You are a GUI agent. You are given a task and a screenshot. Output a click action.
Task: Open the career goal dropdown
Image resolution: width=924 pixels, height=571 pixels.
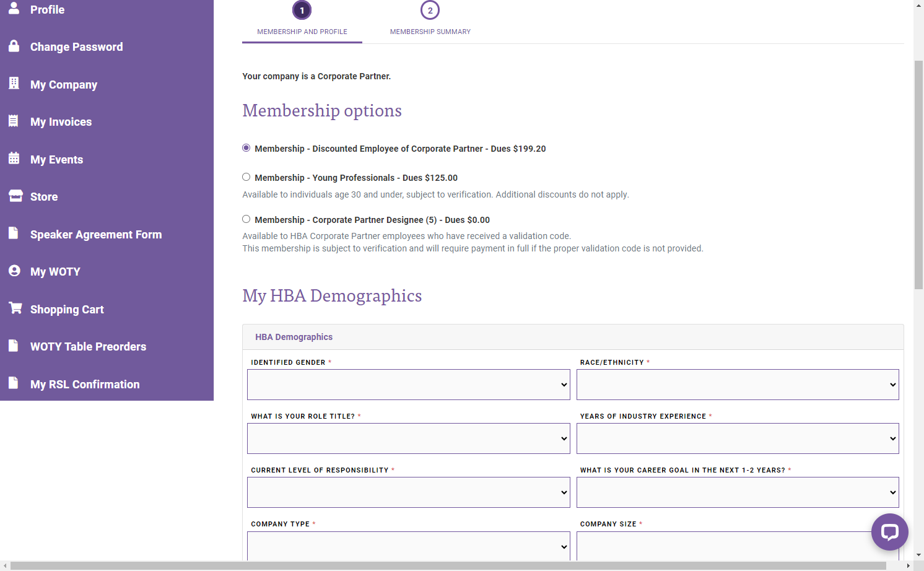coord(738,492)
